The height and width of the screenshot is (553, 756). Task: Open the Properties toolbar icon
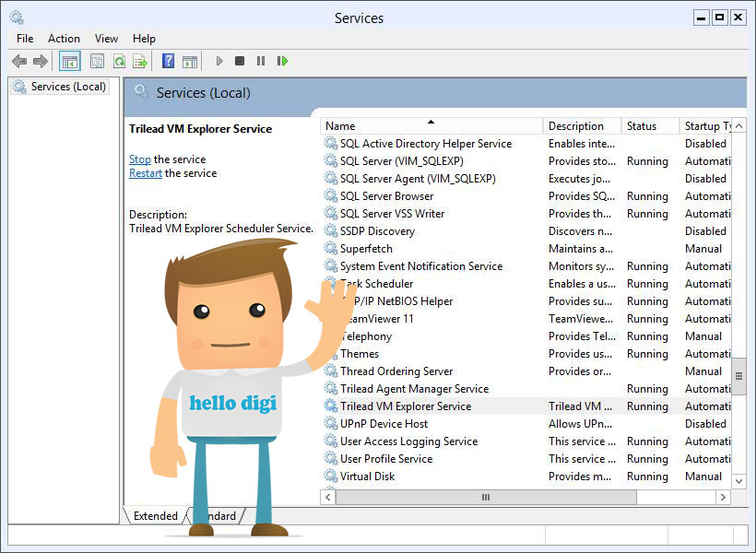click(x=97, y=61)
